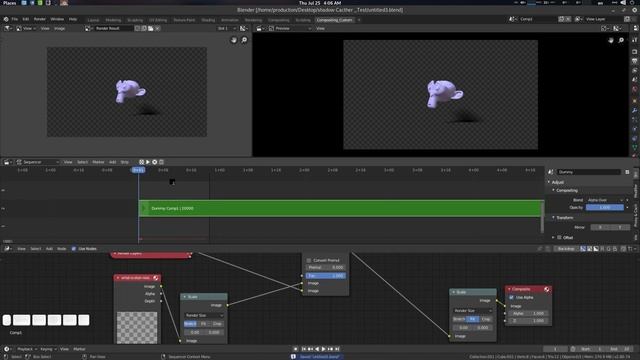Open the Timeline's editor type selector icon
640x360 pixels.
8,349
